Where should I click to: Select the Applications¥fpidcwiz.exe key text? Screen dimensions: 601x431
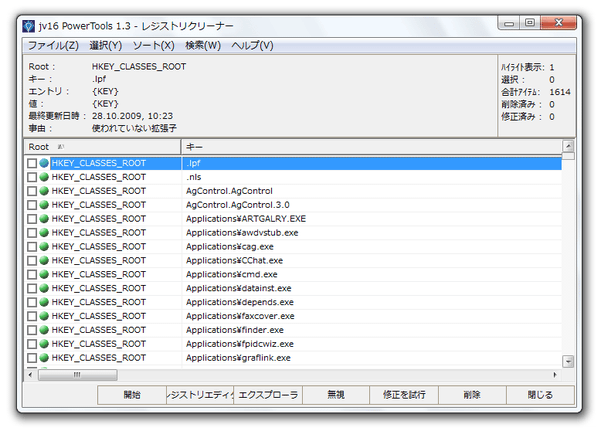tap(240, 344)
